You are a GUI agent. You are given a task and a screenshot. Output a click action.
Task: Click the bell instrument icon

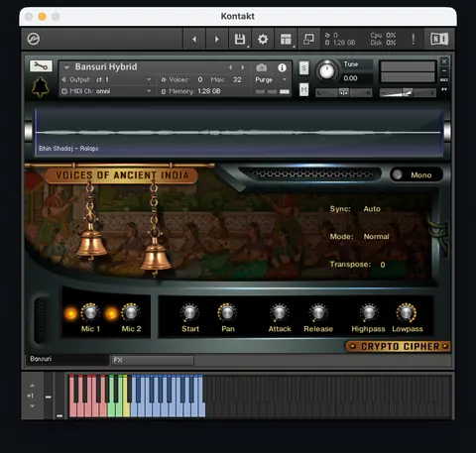41,86
